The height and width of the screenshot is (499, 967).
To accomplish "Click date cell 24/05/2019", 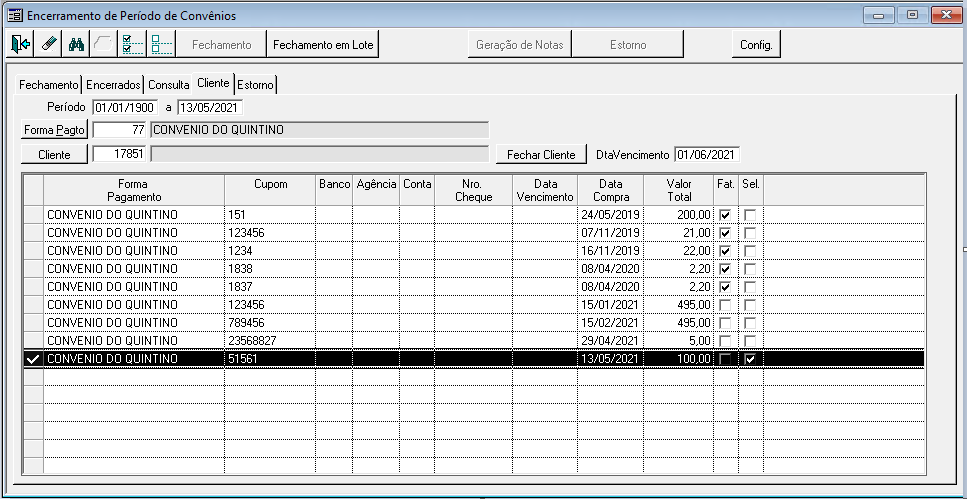I will click(x=611, y=215).
